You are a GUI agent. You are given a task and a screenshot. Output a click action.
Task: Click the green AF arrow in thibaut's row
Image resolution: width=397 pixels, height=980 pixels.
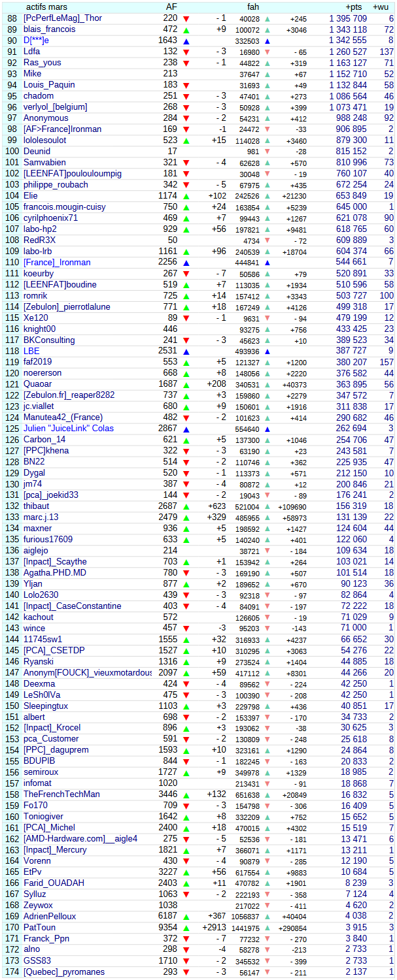coord(186,506)
